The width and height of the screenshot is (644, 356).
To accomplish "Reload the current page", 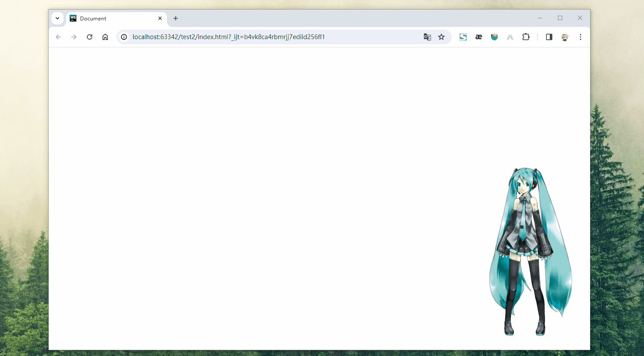I will pos(90,37).
